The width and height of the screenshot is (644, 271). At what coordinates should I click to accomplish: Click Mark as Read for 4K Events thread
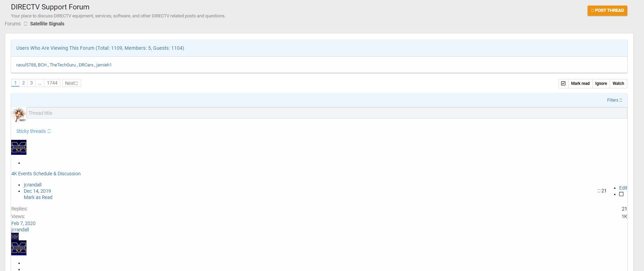(38, 197)
